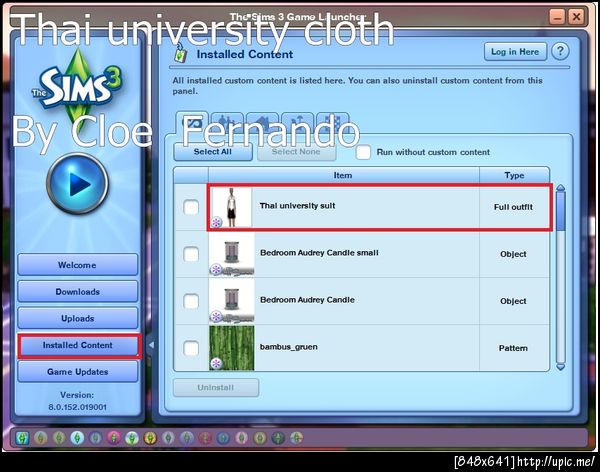Screen dimensions: 600x472
Task: Click the version number 8.0.152.019001
Action: [77, 407]
